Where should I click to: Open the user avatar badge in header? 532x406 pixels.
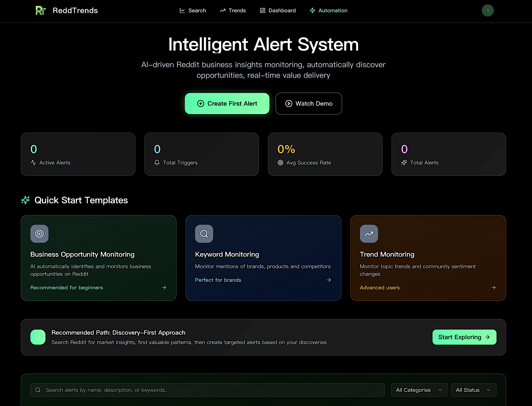point(487,10)
